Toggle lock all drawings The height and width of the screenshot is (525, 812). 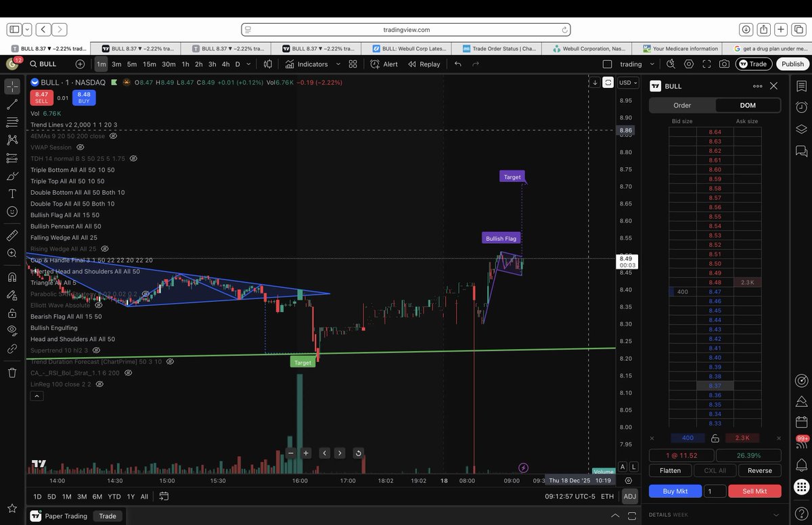tap(12, 313)
